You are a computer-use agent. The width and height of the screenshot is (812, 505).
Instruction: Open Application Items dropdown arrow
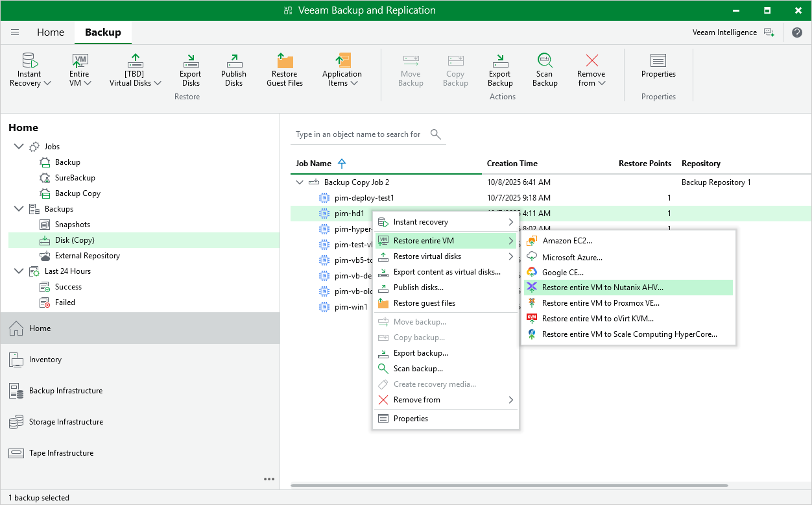pyautogui.click(x=354, y=83)
